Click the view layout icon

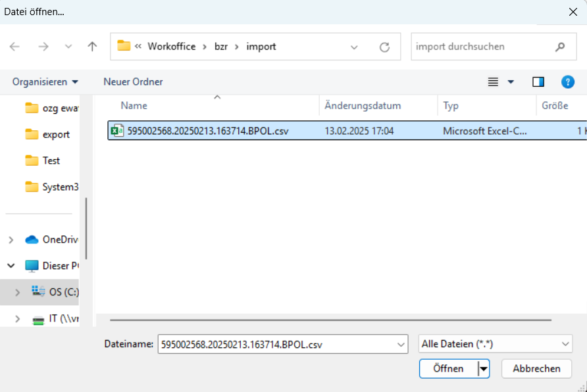(x=493, y=82)
